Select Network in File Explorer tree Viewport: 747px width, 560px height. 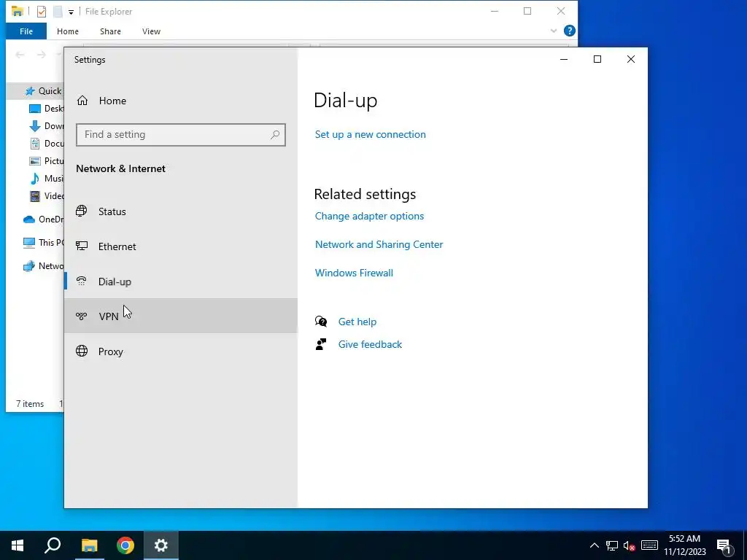(43, 265)
